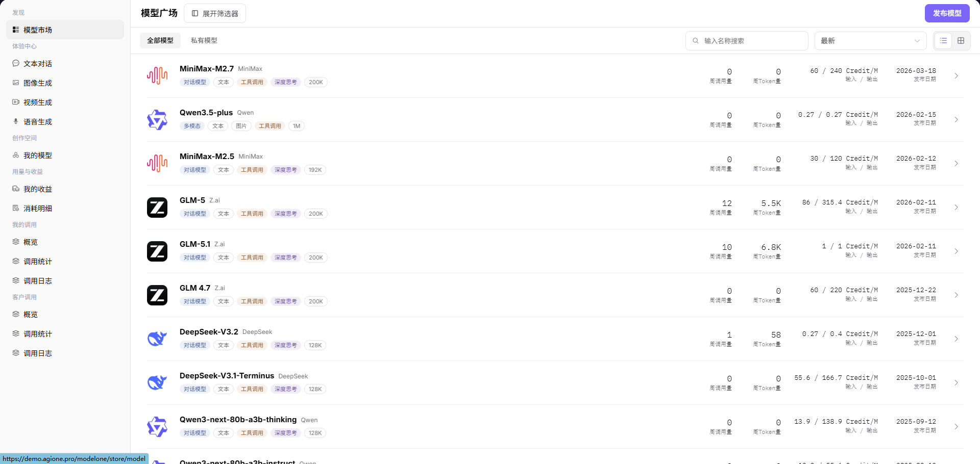Click the 消耗明细 sidebar icon
This screenshot has height=464, width=980.
[x=16, y=208]
